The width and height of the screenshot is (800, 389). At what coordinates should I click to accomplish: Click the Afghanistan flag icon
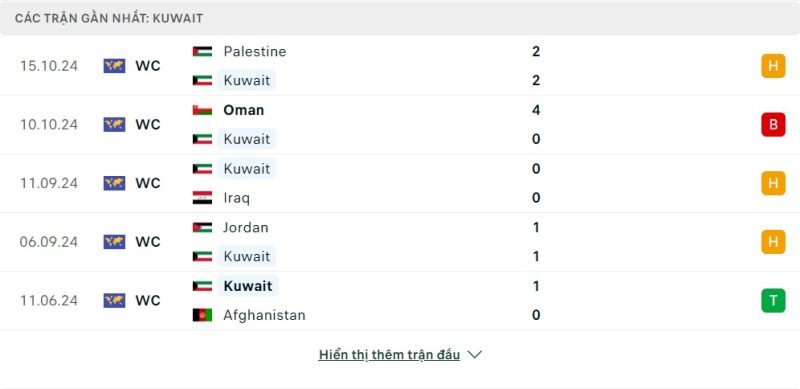(x=202, y=315)
